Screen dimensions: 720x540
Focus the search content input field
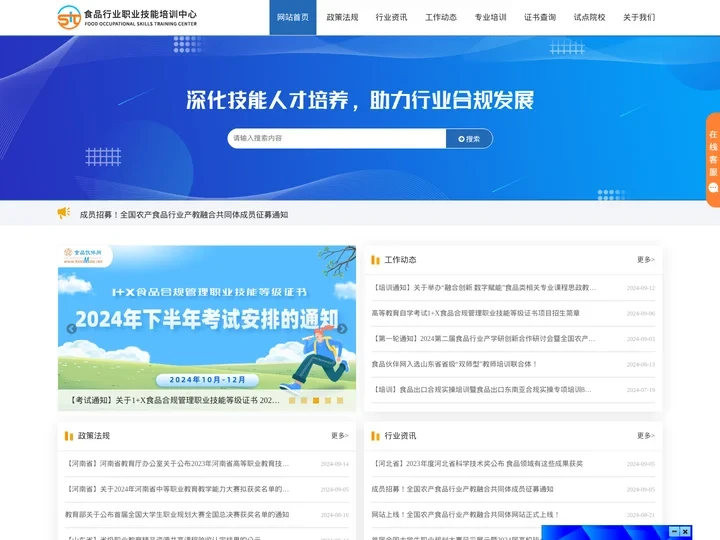pos(337,138)
